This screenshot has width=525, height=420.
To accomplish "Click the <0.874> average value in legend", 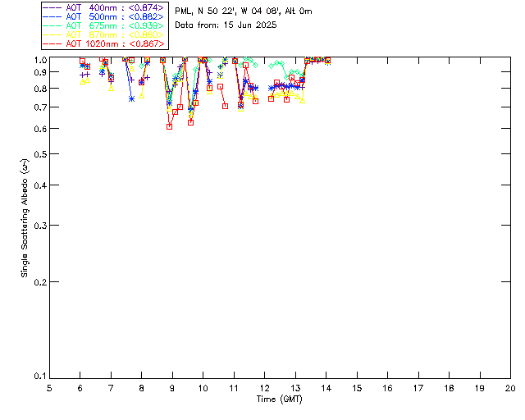I will (146, 7).
